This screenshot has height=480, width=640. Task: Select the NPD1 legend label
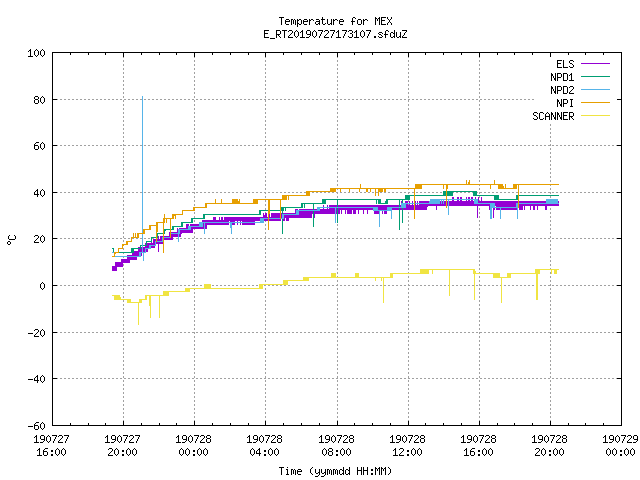tap(562, 77)
